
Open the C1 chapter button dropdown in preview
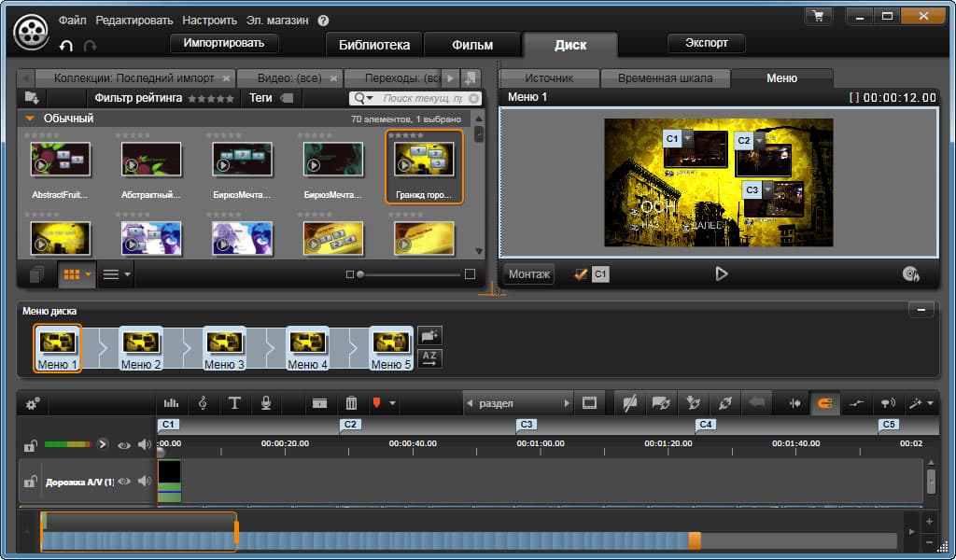pyautogui.click(x=688, y=138)
